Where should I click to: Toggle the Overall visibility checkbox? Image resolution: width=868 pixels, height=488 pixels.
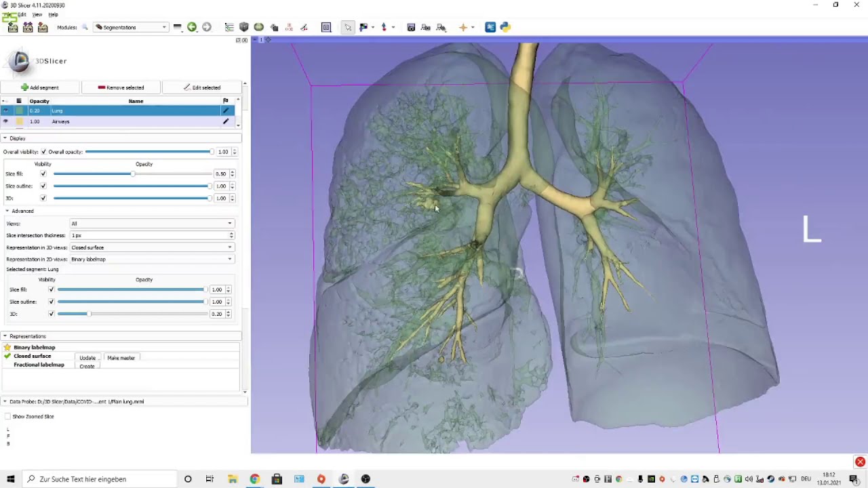pyautogui.click(x=43, y=152)
